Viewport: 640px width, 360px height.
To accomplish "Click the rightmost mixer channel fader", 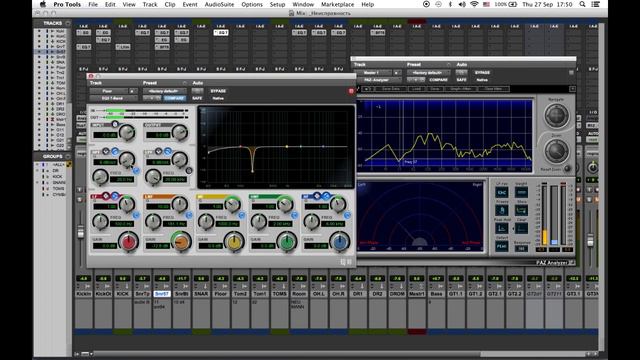I will coord(590,240).
